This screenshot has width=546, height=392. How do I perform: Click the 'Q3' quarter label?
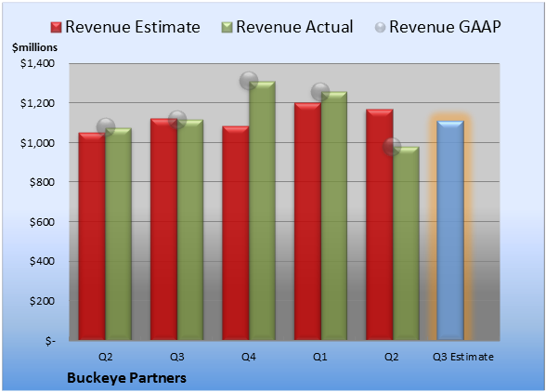177,357
